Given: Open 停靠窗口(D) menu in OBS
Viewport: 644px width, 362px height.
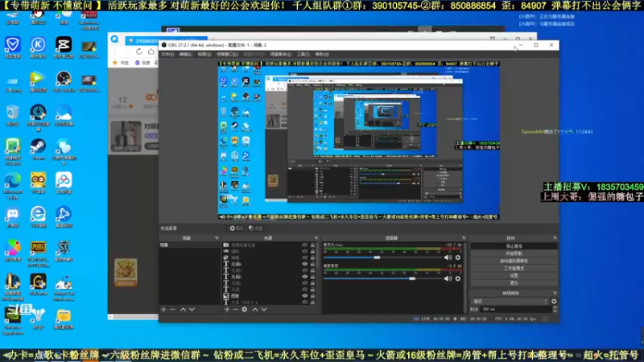Looking at the screenshot, I should coord(227,54).
